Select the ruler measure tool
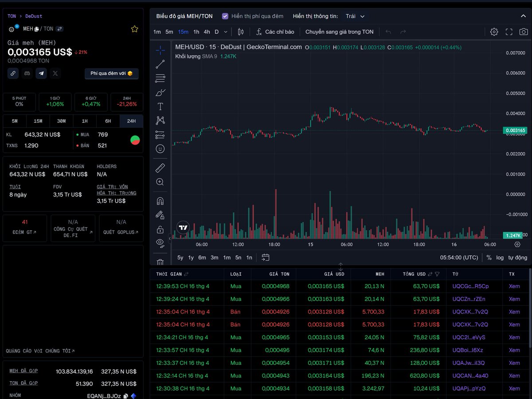The width and height of the screenshot is (532, 399). pyautogui.click(x=160, y=168)
